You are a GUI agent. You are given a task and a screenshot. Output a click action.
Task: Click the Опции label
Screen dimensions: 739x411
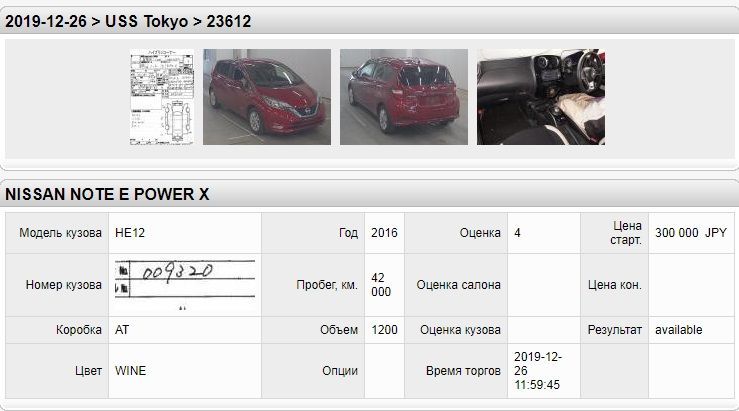pyautogui.click(x=340, y=371)
